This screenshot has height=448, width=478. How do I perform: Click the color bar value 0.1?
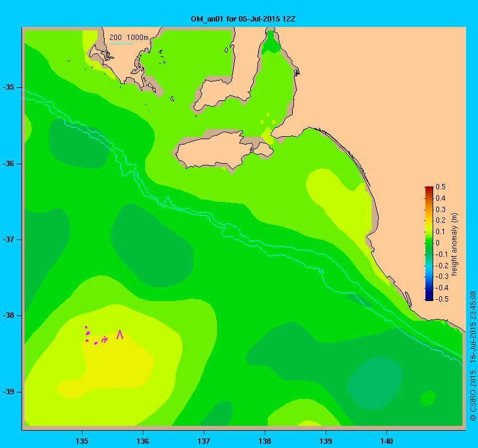440,232
